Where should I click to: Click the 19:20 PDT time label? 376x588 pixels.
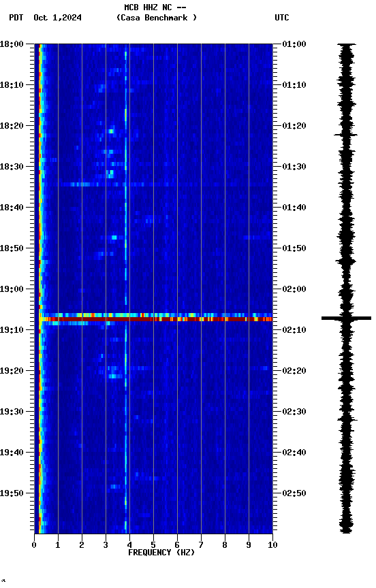point(12,372)
